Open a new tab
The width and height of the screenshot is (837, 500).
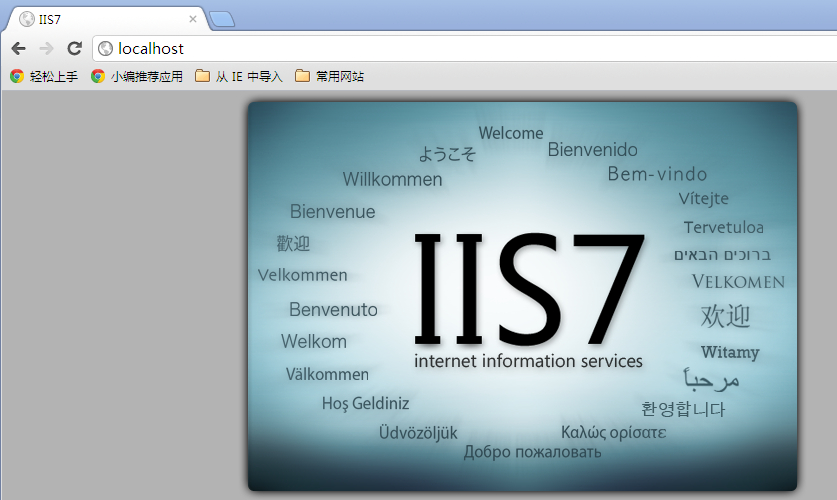(x=222, y=20)
